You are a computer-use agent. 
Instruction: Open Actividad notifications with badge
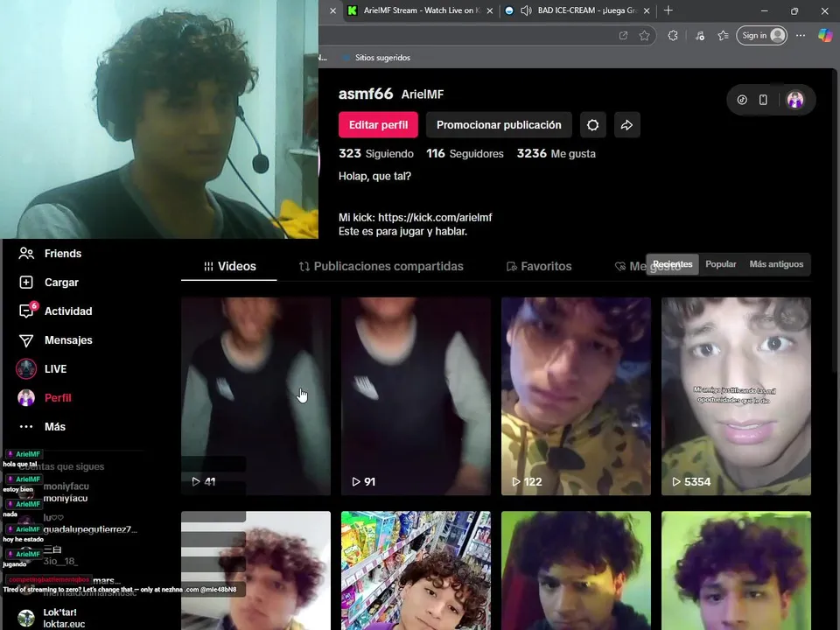click(x=56, y=311)
